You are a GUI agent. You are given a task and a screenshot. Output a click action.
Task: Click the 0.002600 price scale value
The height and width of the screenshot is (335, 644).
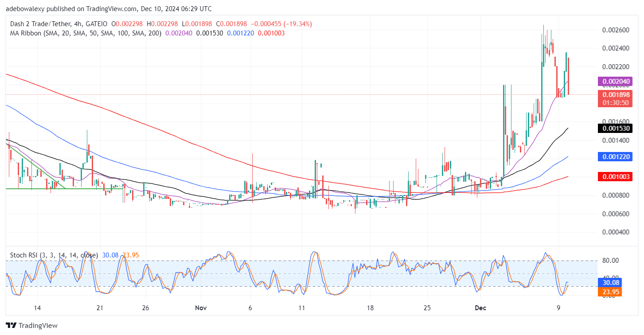tap(615, 30)
